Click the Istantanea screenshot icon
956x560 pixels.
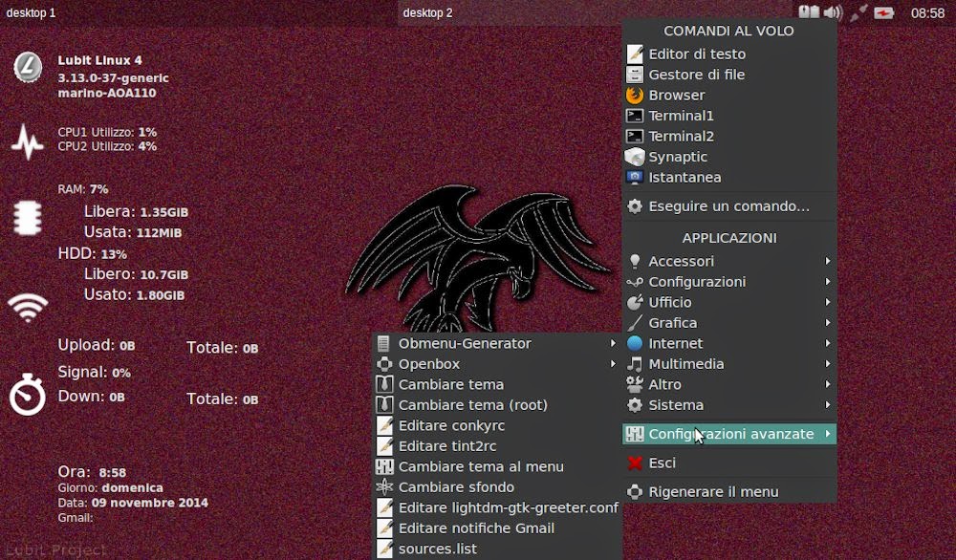coord(635,178)
